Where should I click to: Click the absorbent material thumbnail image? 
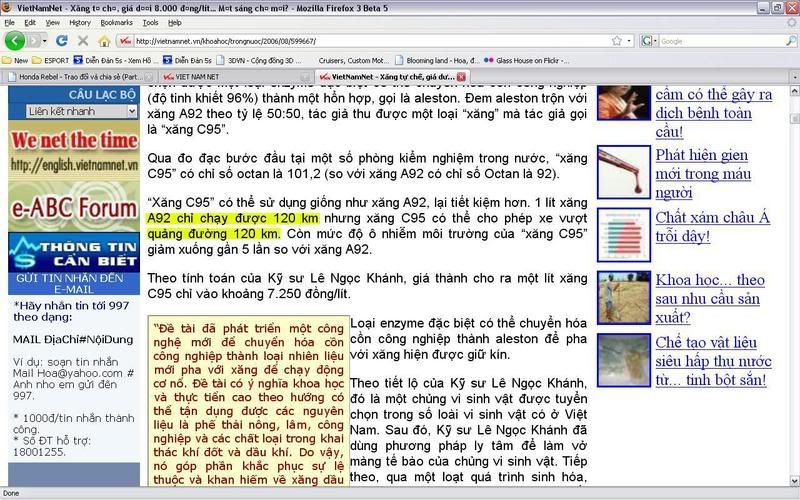[x=624, y=360]
